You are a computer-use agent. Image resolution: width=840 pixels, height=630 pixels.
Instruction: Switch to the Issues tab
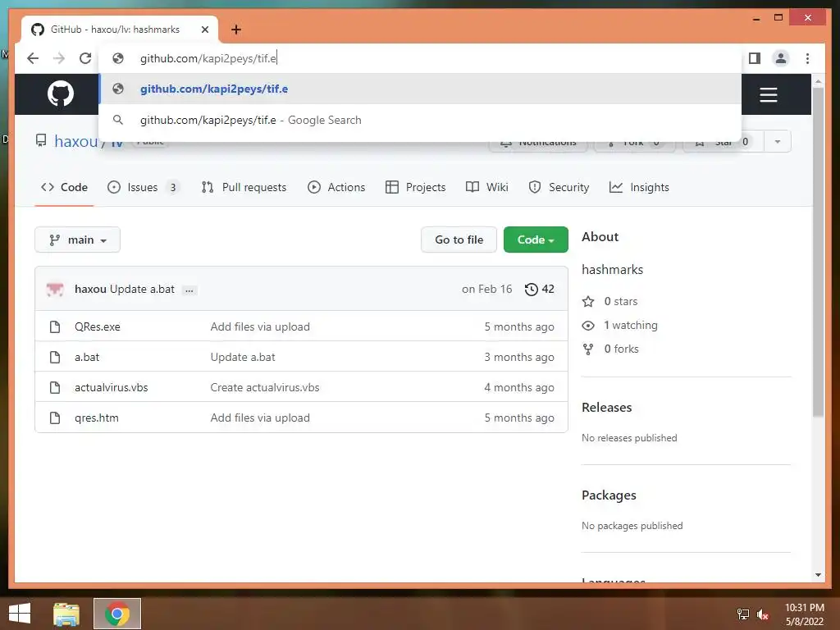click(143, 187)
